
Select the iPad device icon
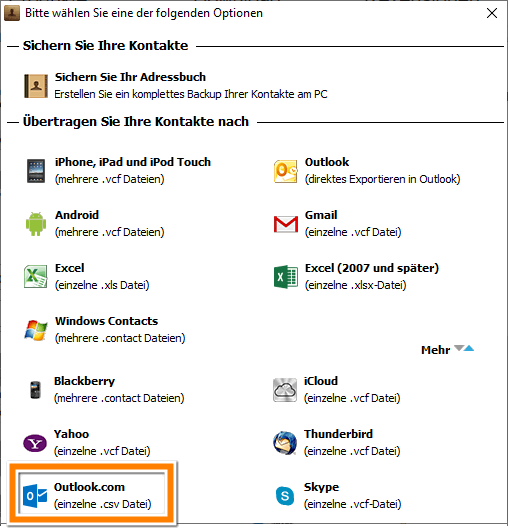[36, 171]
